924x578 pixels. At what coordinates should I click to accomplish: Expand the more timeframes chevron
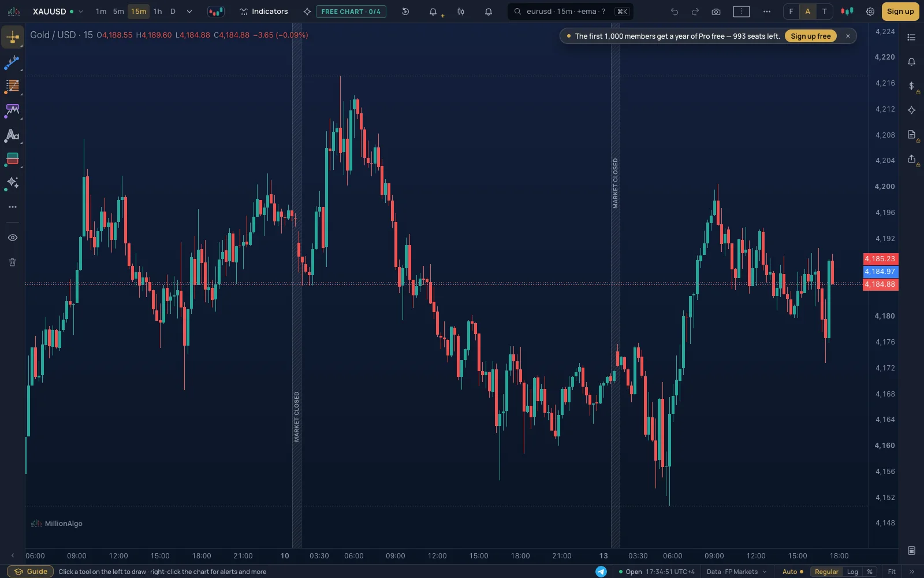click(x=189, y=12)
